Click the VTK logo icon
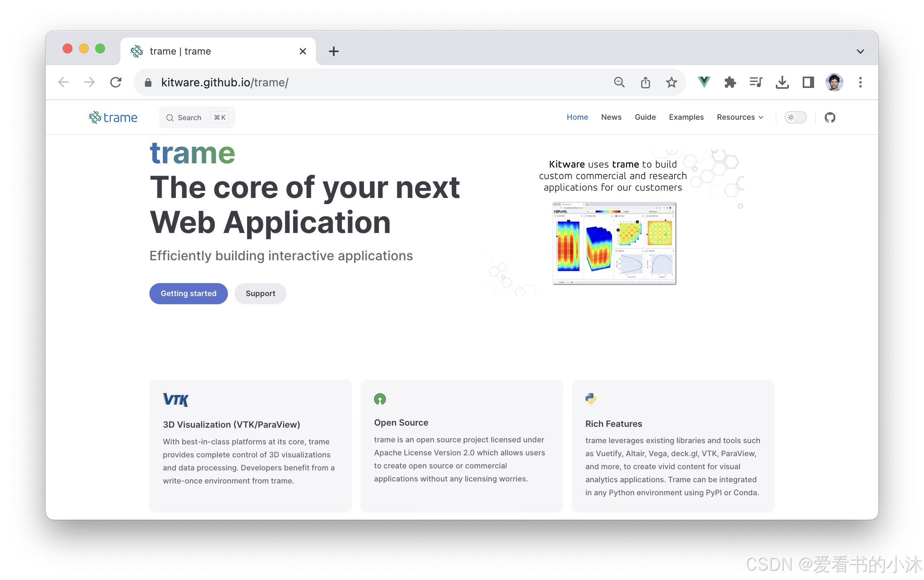924x580 pixels. click(175, 400)
